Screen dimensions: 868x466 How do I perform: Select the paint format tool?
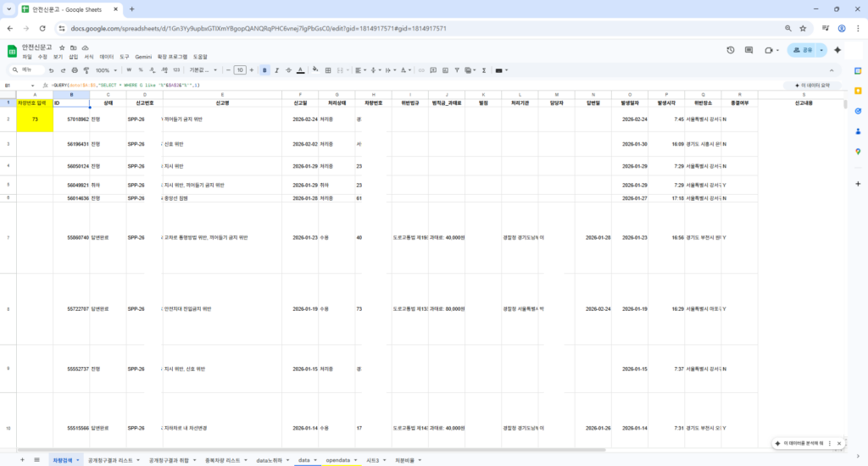click(86, 69)
